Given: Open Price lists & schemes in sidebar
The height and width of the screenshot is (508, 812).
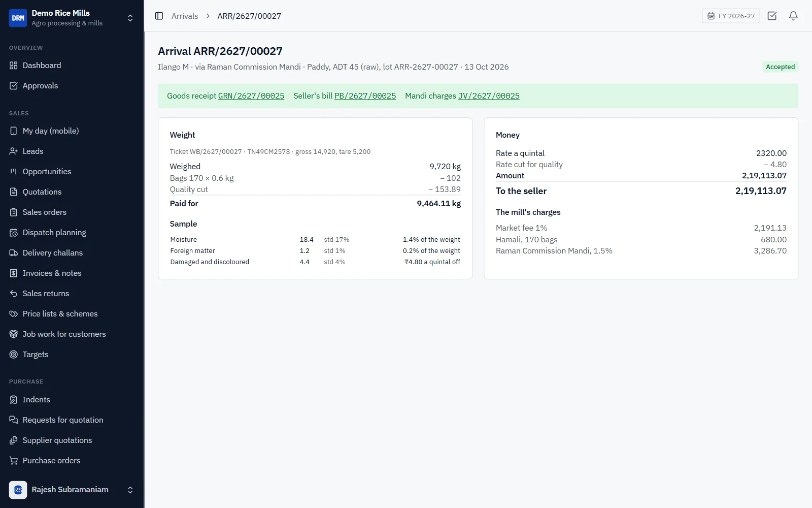Looking at the screenshot, I should pos(72,314).
